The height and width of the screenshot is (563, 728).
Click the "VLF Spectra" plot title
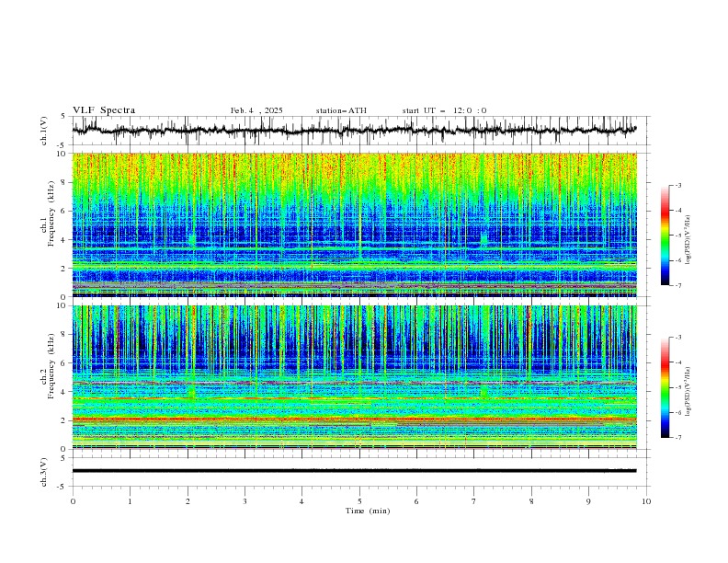(x=104, y=110)
